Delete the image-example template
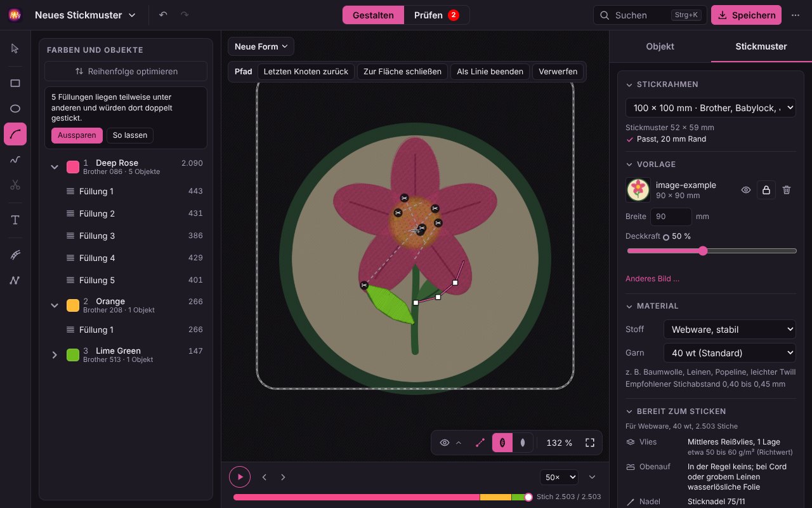Image resolution: width=812 pixels, height=508 pixels. [x=787, y=190]
